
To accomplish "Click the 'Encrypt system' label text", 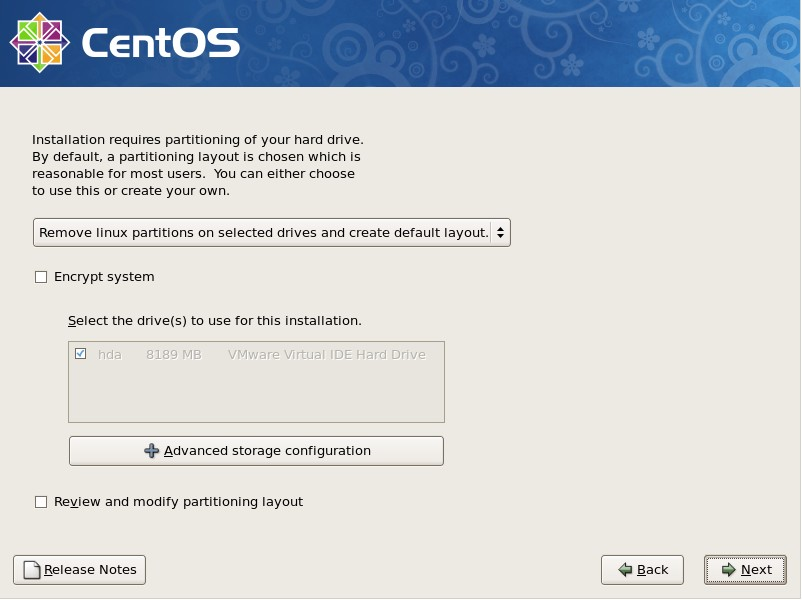I will [x=104, y=277].
